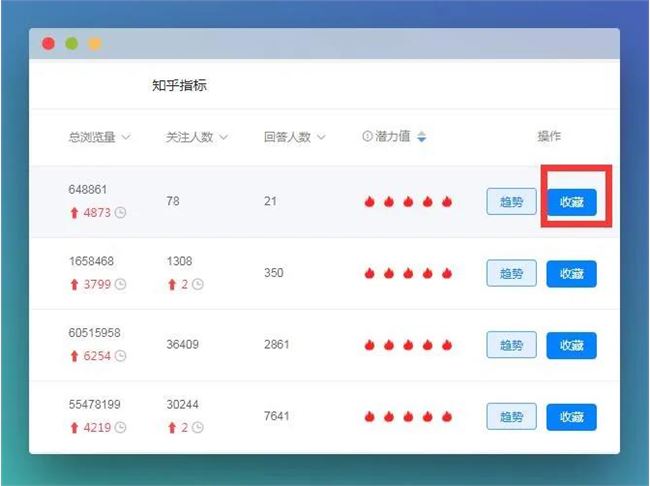Click 收藏 for the 1658468 row
650x486 pixels.
tap(572, 274)
